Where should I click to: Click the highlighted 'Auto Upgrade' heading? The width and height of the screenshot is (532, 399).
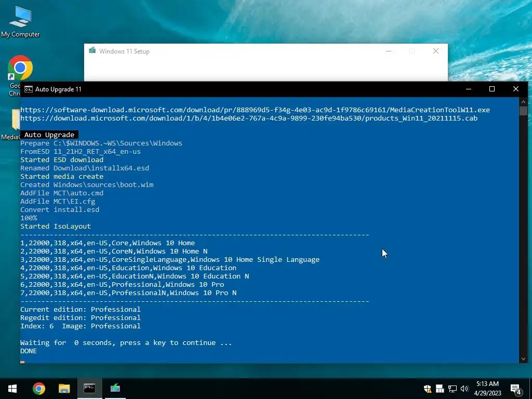tap(49, 135)
